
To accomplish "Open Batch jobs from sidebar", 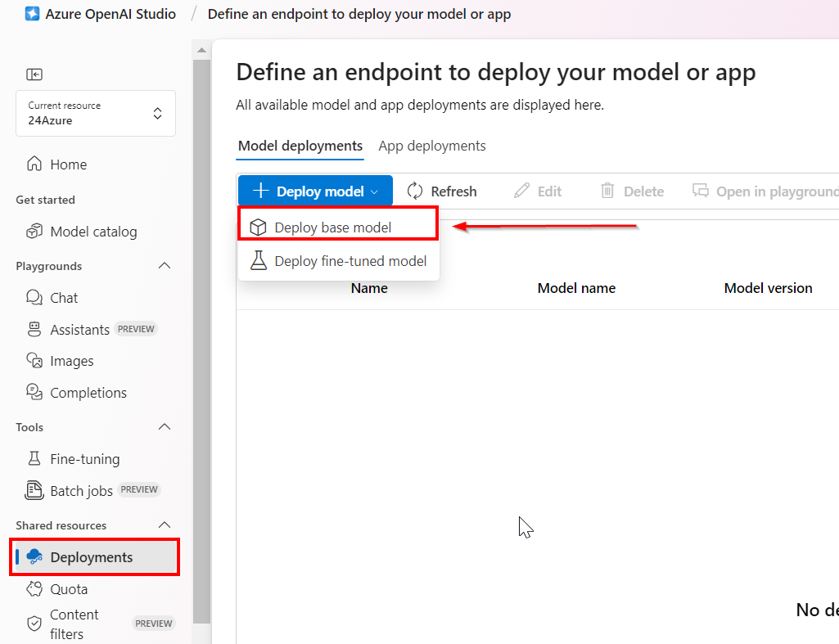I will [x=80, y=491].
